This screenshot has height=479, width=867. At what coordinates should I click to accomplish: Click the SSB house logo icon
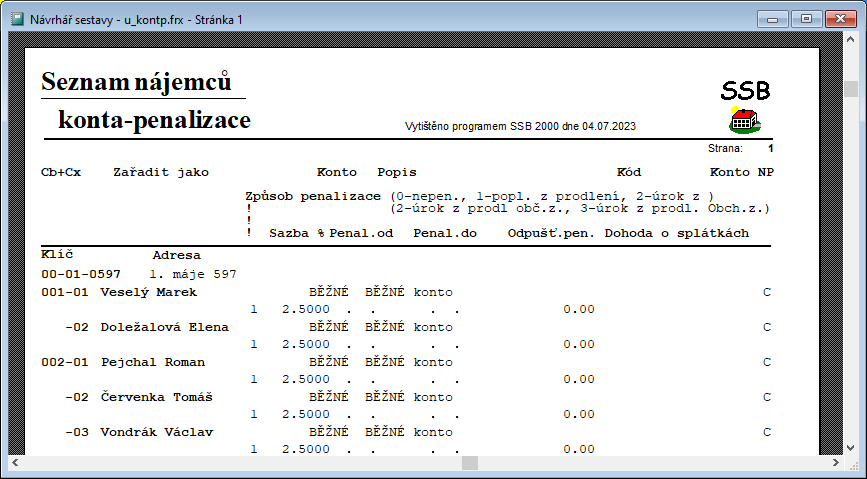[744, 121]
